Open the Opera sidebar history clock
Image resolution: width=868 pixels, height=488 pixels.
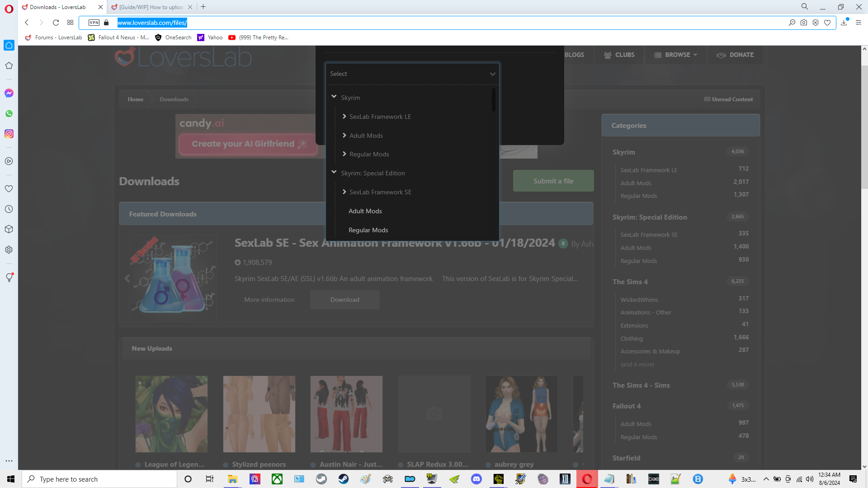(9, 209)
